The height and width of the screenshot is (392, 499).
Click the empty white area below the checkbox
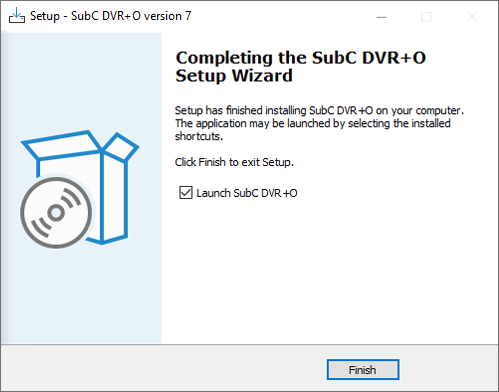(330, 270)
